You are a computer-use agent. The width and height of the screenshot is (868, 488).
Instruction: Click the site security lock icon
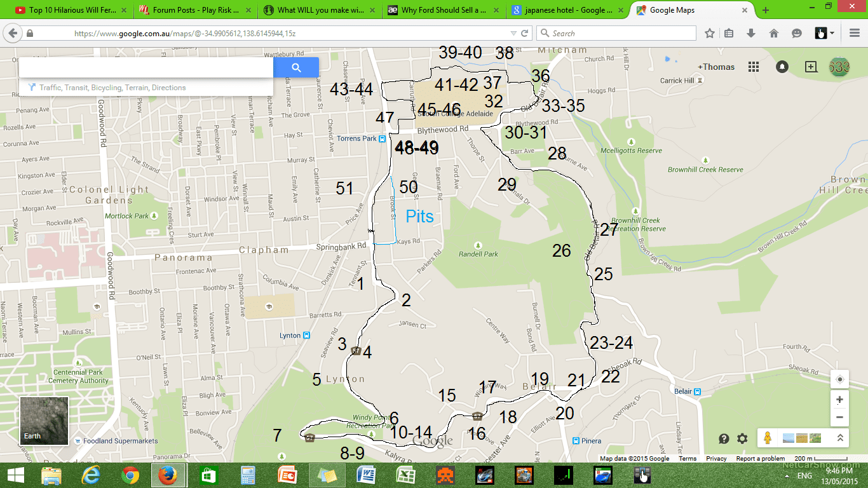click(31, 34)
